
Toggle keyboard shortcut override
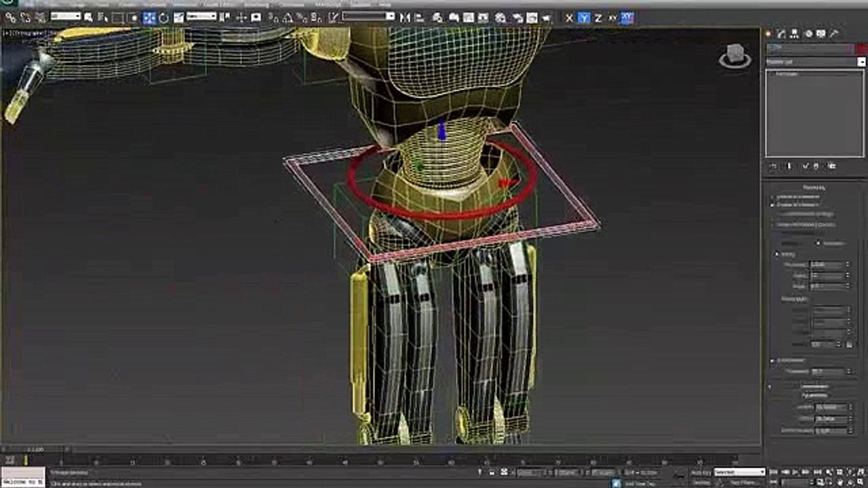pos(256,18)
